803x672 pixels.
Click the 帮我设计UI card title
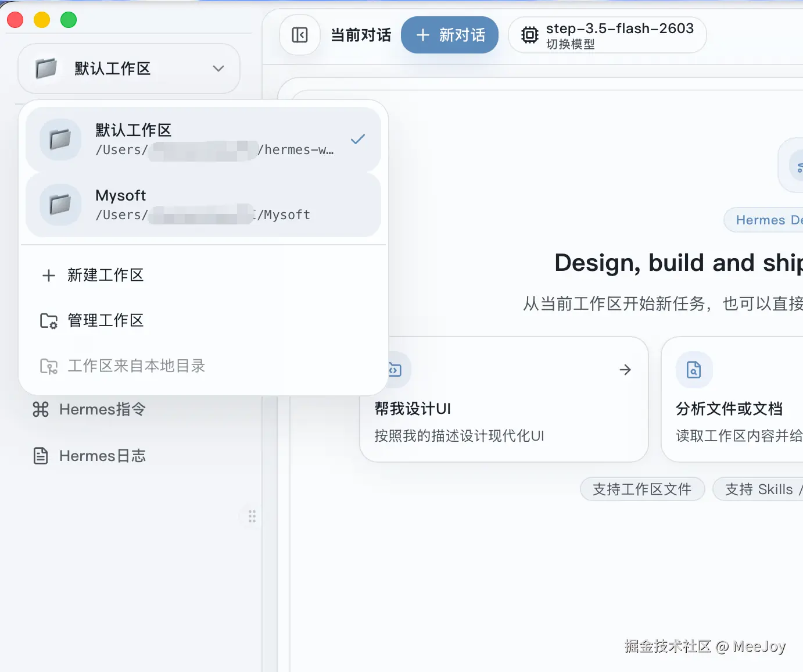413,409
